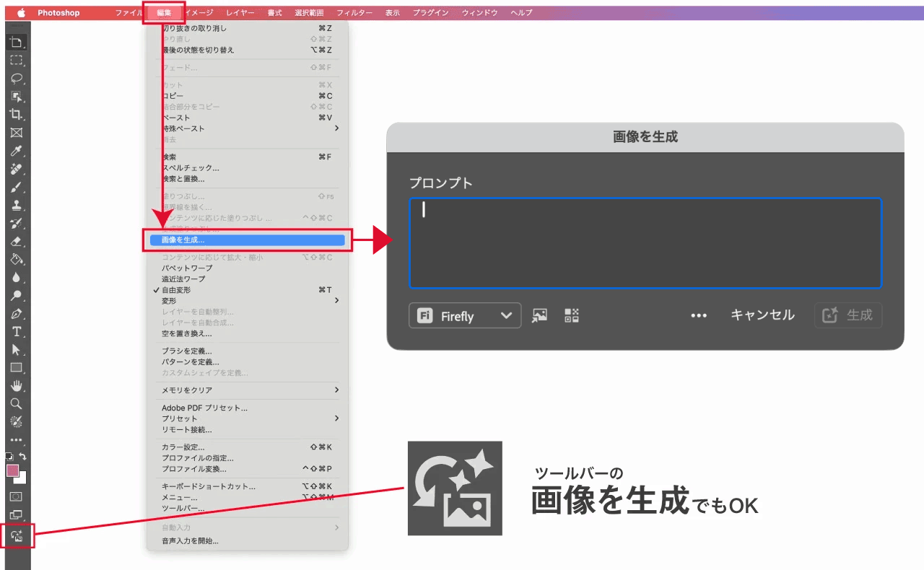This screenshot has width=924, height=570.
Task: Click the more options dots beside キャンセル
Action: pyautogui.click(x=699, y=315)
